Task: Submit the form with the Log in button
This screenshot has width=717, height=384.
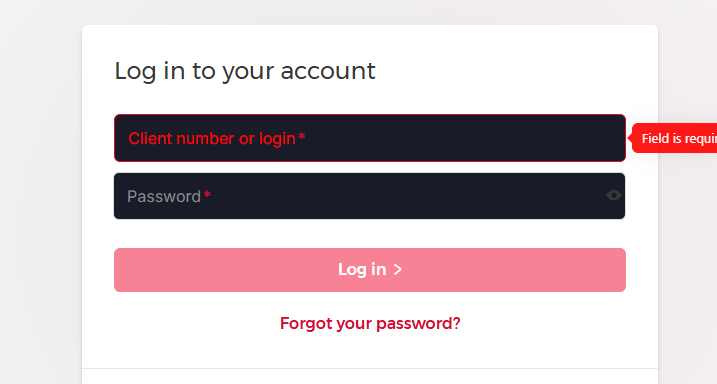Action: point(369,270)
